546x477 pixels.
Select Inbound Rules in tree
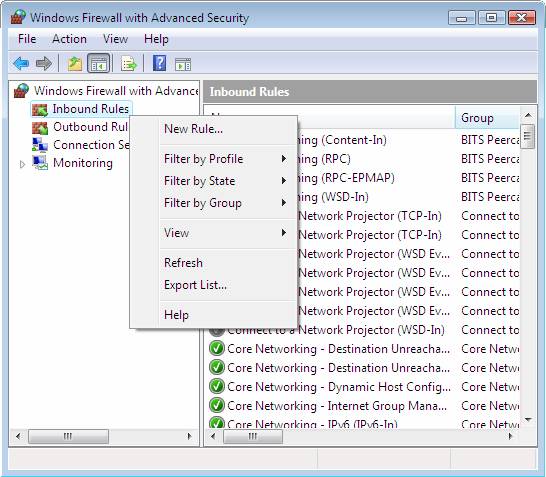pyautogui.click(x=91, y=109)
